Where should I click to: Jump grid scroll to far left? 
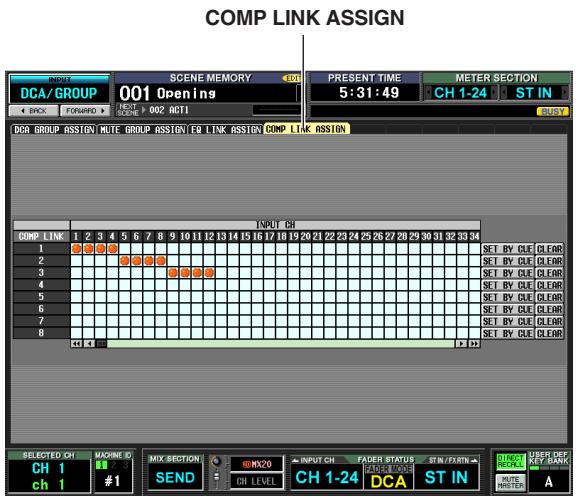76,344
